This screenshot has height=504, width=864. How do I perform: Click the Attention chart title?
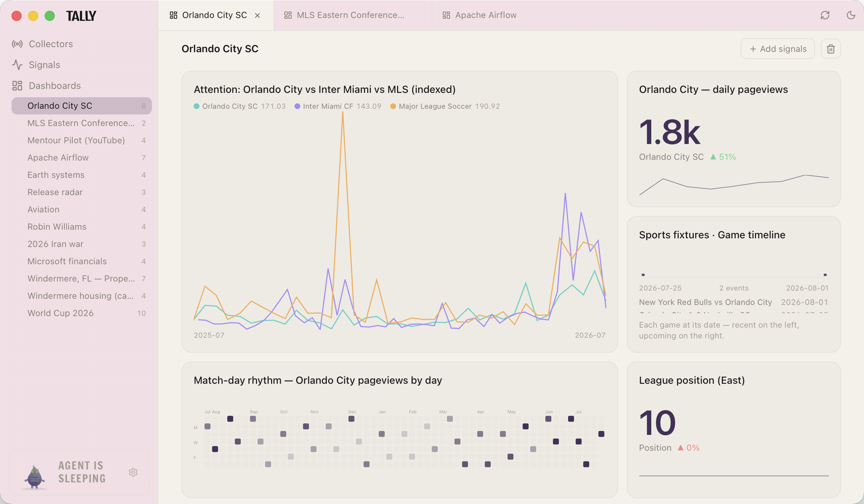click(x=325, y=90)
